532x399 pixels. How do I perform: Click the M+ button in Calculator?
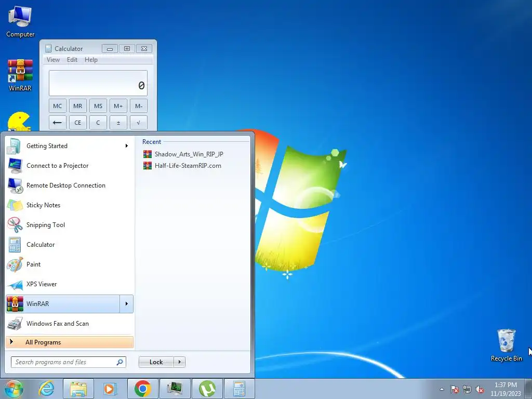118,106
